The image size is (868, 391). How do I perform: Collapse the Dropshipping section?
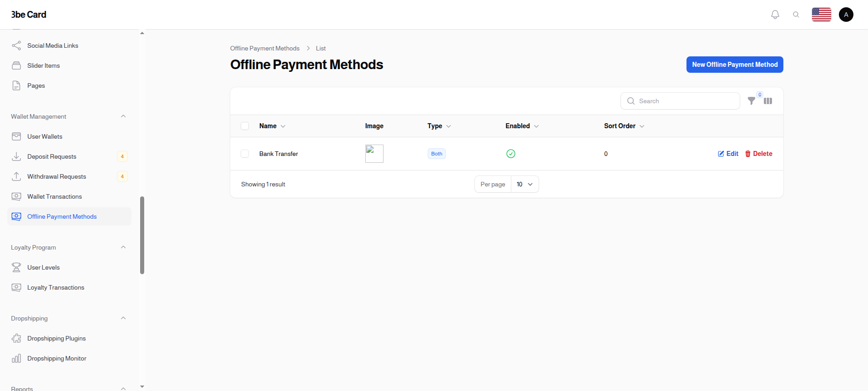coord(123,318)
